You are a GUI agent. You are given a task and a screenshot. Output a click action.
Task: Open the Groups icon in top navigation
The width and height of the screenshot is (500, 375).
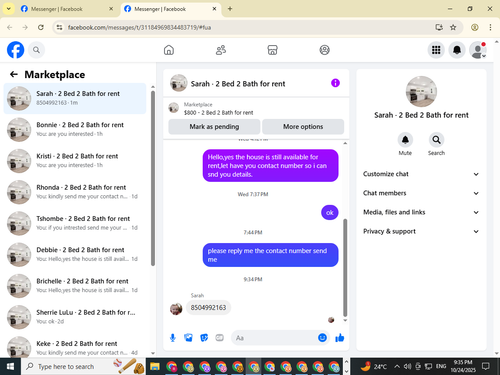tap(325, 50)
